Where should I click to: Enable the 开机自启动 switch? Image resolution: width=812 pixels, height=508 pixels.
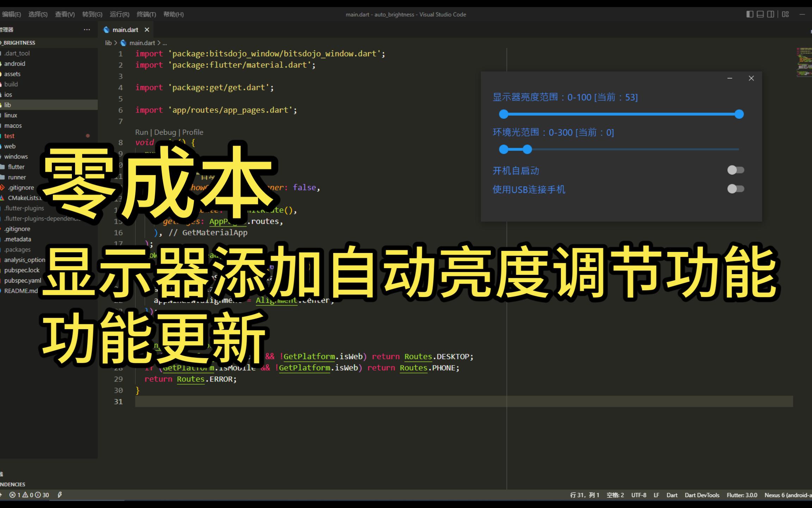[x=736, y=170]
